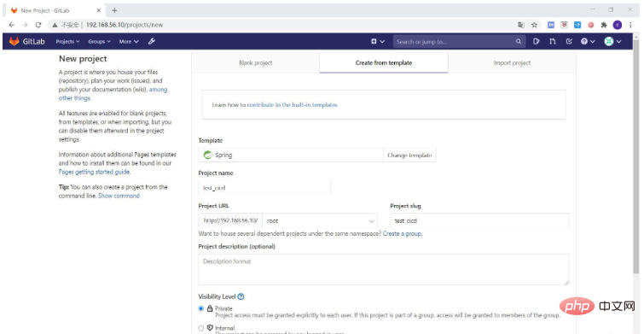This screenshot has width=644, height=334.
Task: Click the browser address bar URL
Action: (125, 25)
